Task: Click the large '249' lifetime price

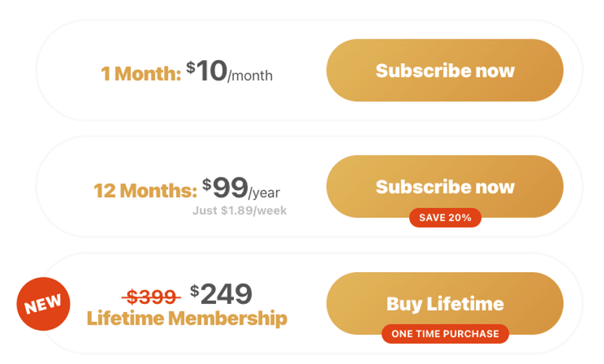Action: point(227,294)
